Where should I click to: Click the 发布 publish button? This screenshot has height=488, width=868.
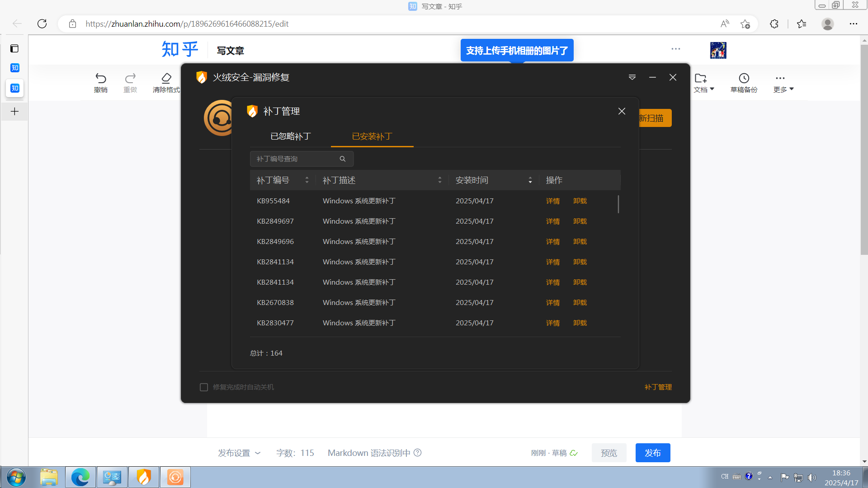pos(652,453)
